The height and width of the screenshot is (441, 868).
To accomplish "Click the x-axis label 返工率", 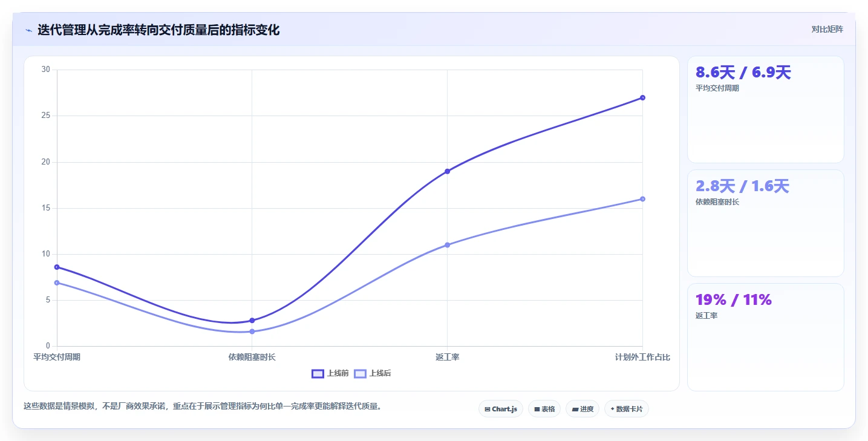I will coord(448,357).
